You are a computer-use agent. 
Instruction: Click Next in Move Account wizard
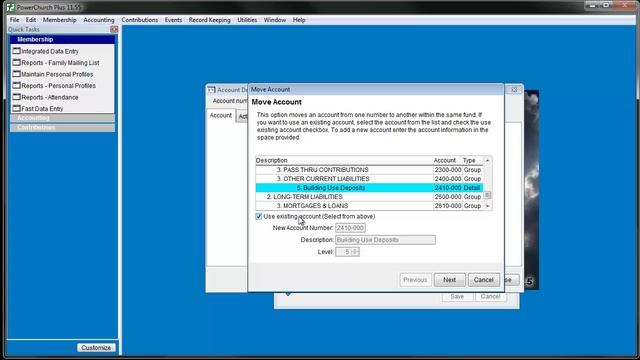[x=449, y=280]
